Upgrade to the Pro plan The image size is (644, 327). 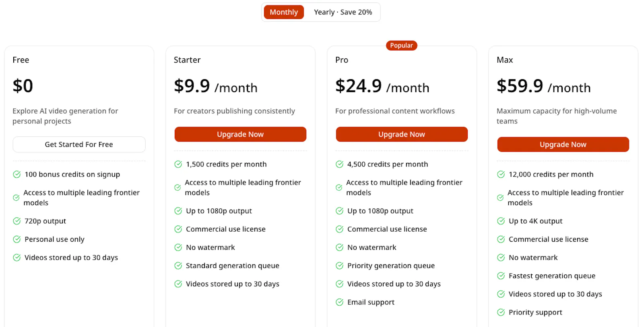(x=402, y=134)
